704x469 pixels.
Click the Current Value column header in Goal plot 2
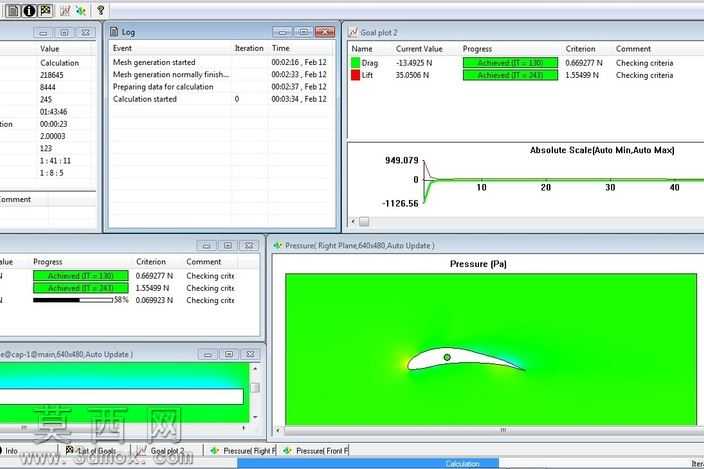click(x=419, y=49)
